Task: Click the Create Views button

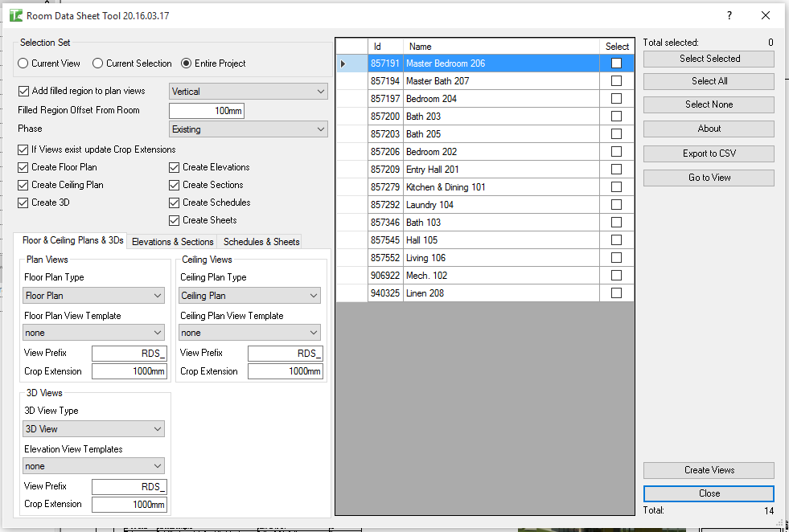Action: [709, 470]
